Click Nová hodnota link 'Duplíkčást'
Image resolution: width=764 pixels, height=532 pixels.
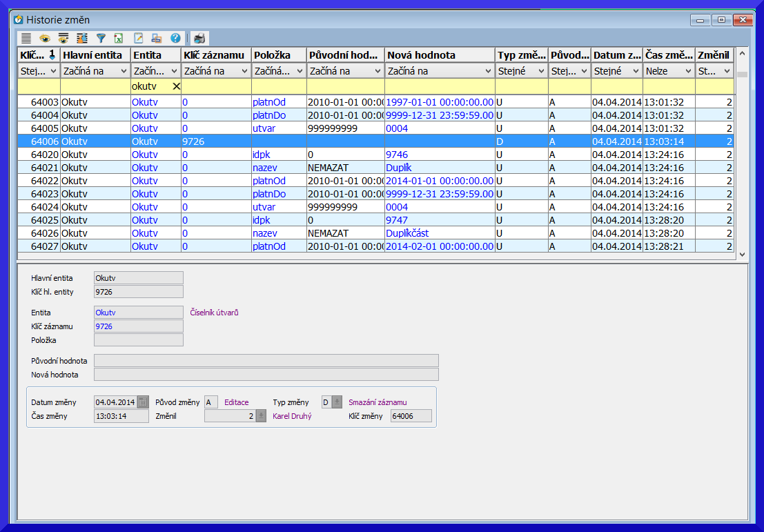[407, 233]
